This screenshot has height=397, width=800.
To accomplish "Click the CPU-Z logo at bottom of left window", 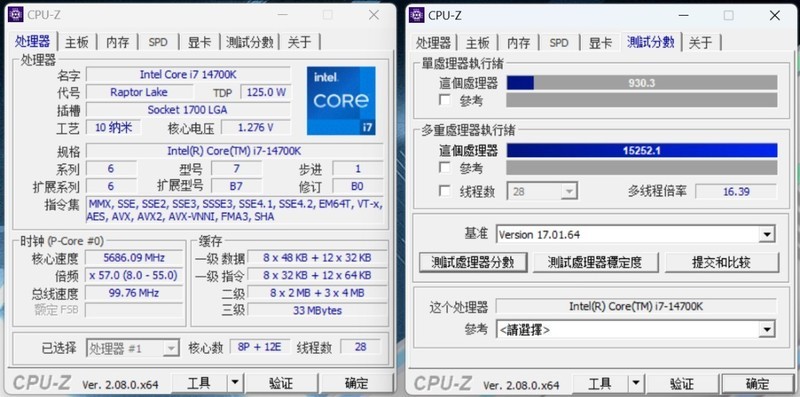I will point(42,383).
